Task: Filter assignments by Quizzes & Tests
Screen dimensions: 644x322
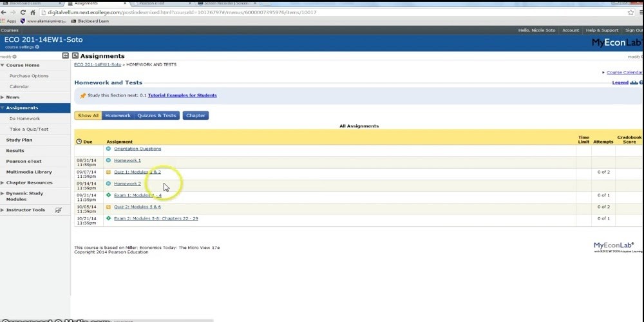Action: (x=156, y=116)
